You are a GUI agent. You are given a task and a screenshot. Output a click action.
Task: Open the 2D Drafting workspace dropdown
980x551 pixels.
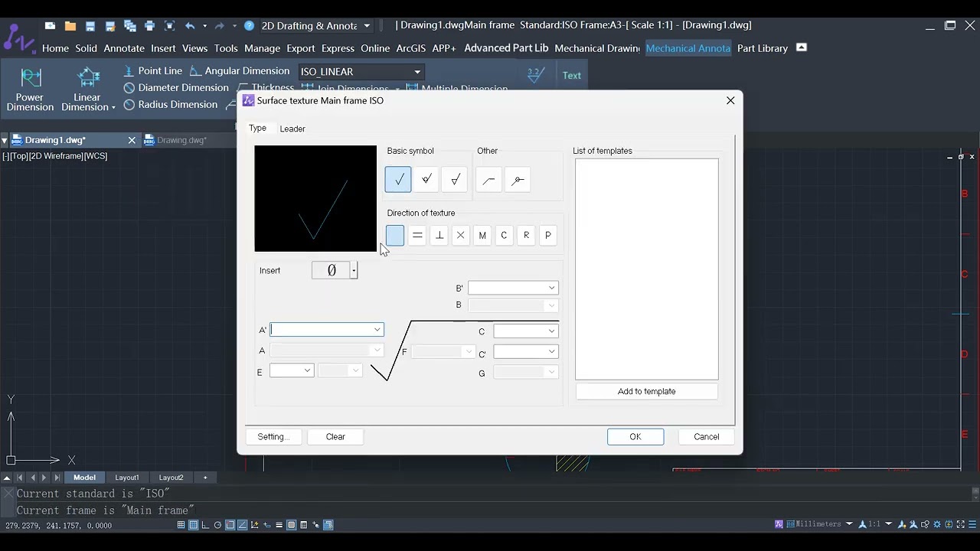(x=367, y=25)
